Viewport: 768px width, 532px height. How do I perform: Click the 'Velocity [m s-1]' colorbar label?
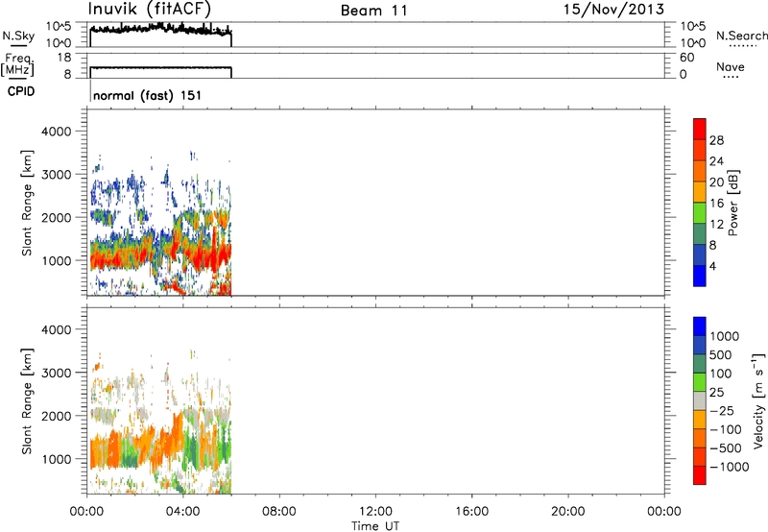pos(758,400)
